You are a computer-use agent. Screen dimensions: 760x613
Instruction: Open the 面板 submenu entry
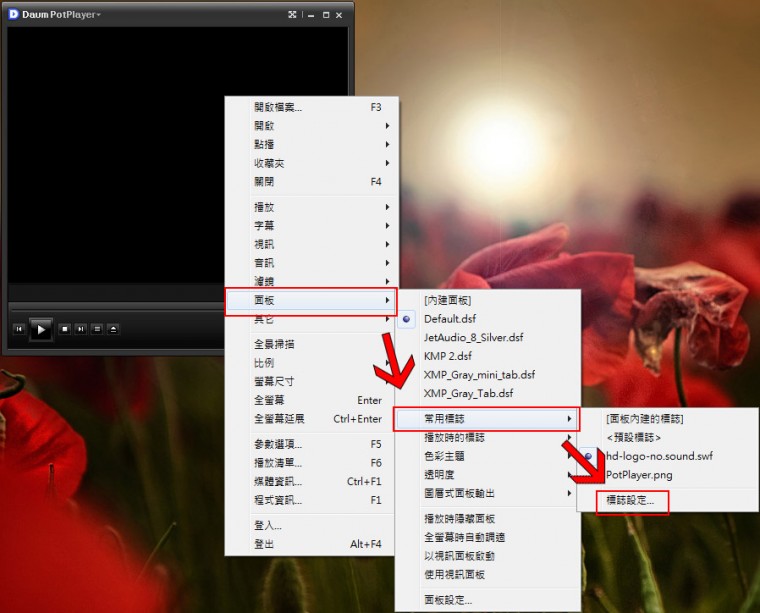[312, 300]
